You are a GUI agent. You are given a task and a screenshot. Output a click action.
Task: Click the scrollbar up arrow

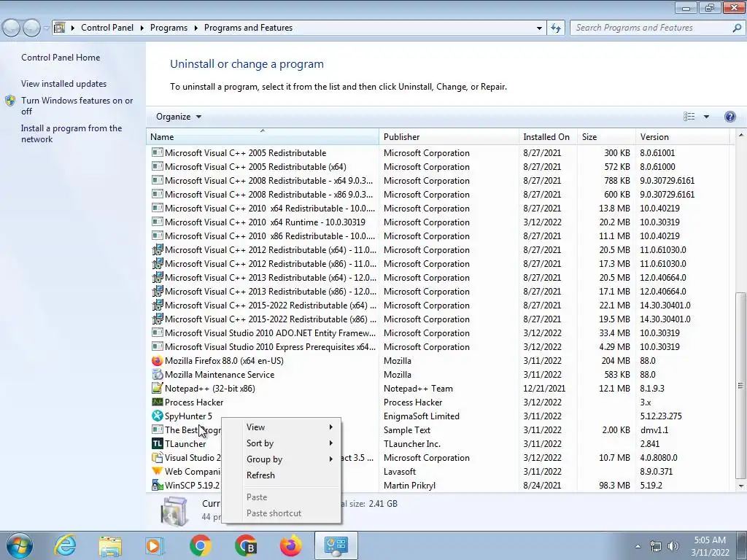pos(741,135)
